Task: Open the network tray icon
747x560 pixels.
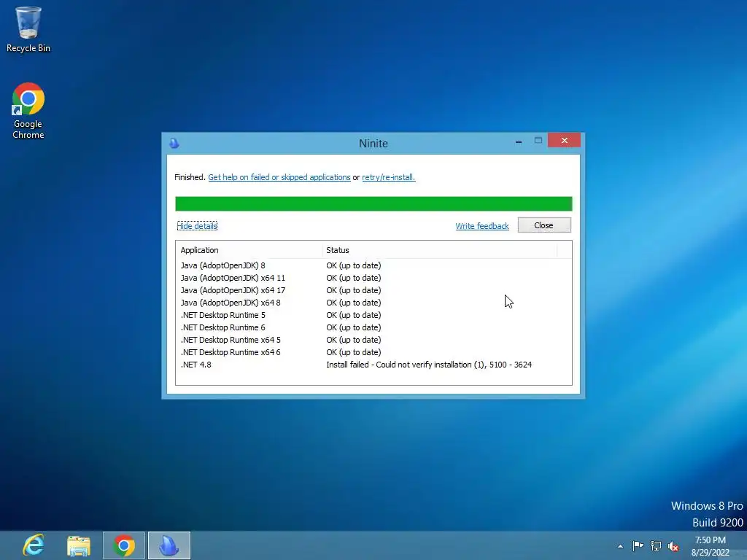Action: click(x=656, y=545)
